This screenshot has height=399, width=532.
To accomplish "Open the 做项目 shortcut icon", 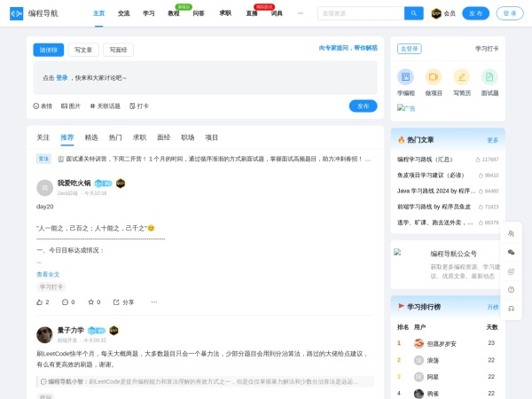I will pyautogui.click(x=433, y=77).
